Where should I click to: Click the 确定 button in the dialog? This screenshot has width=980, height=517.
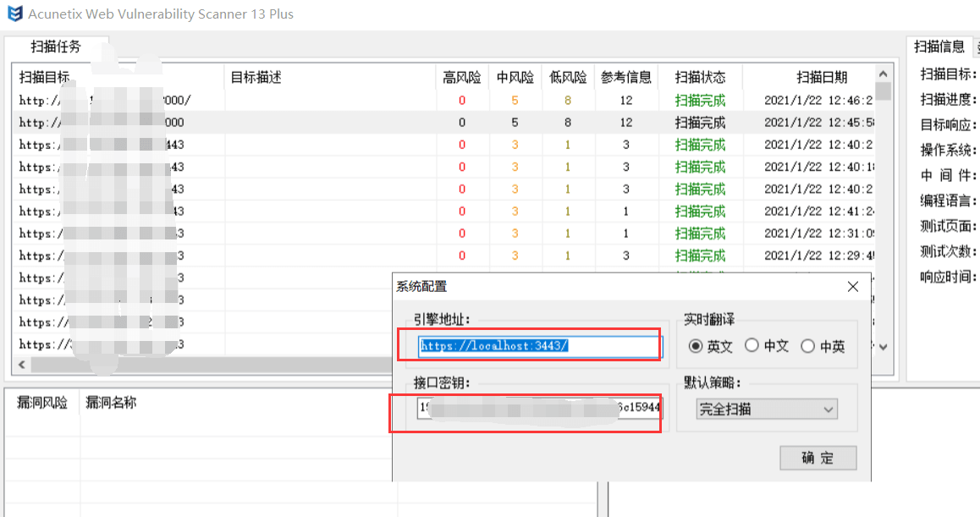(818, 458)
